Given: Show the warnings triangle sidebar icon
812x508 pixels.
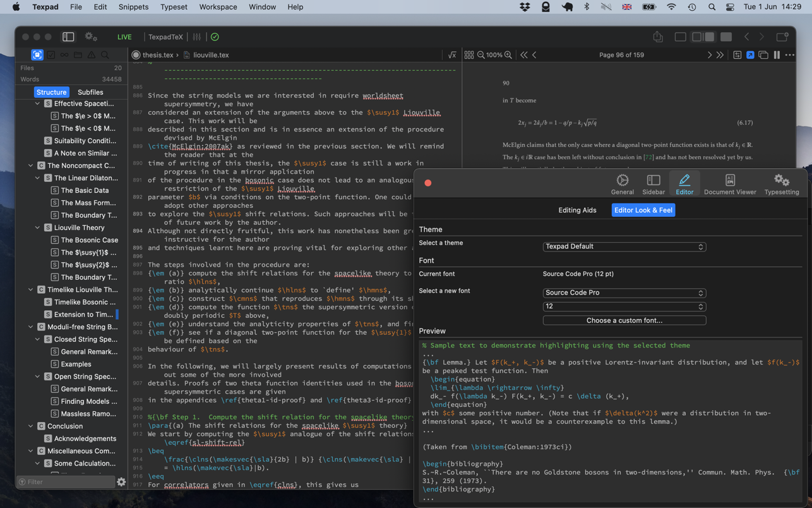Looking at the screenshot, I should point(92,55).
